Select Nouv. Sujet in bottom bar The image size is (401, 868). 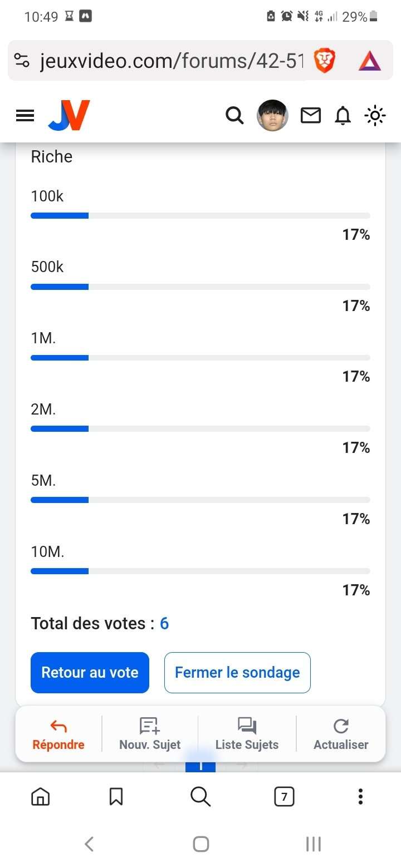(x=150, y=734)
